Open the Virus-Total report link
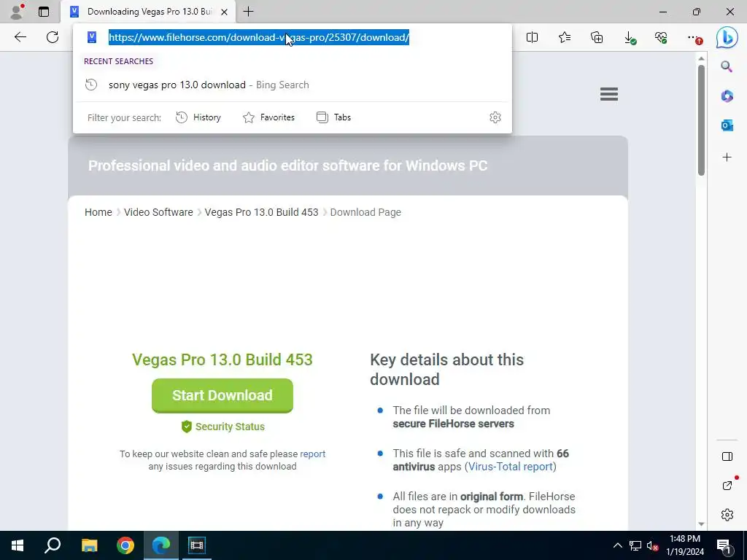This screenshot has width=747, height=560. pyautogui.click(x=511, y=467)
